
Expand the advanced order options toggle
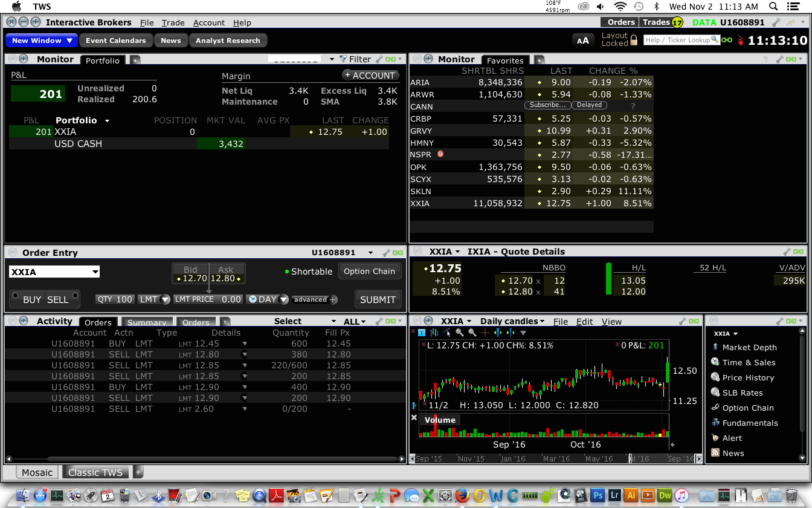point(315,299)
